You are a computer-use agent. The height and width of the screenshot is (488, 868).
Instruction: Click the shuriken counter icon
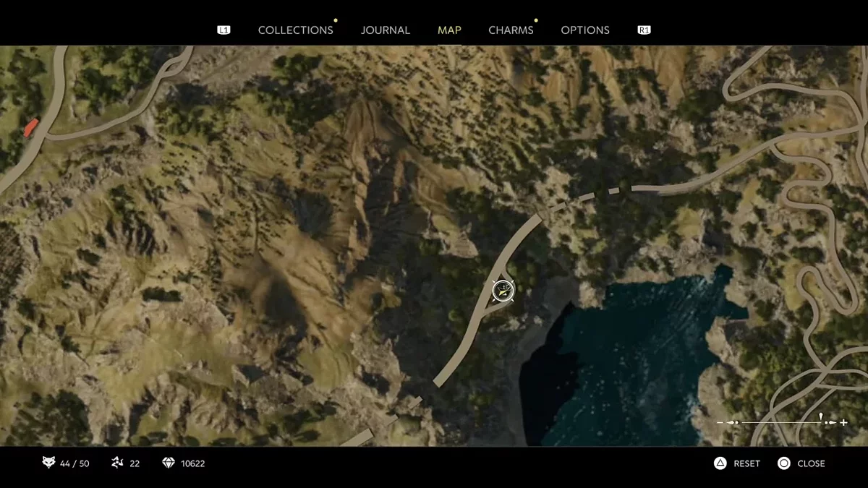117,463
